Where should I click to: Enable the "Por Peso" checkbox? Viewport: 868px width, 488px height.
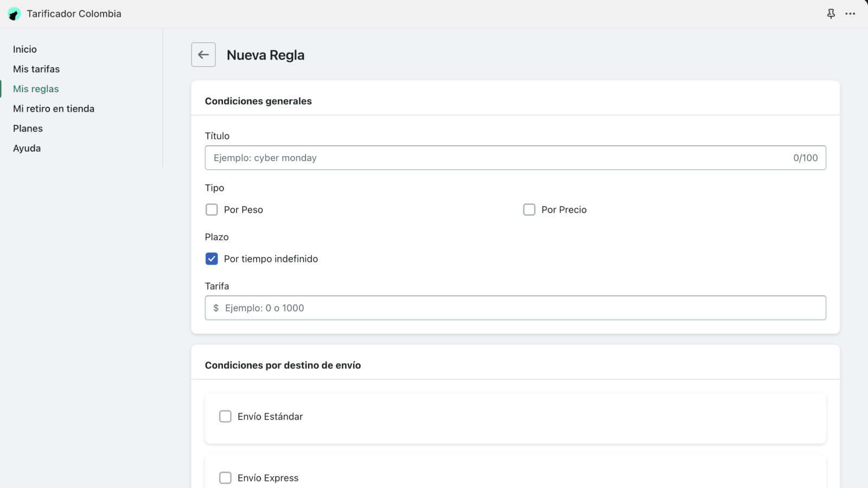coord(212,209)
